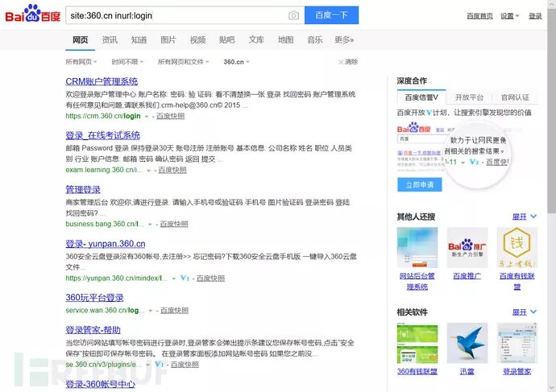This screenshot has width=556, height=392.
Task: Open the 网站后台管理系统 link
Action: (x=417, y=281)
